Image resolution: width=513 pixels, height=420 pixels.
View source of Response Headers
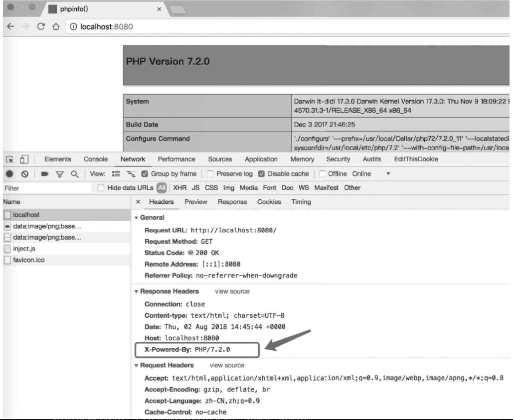(232, 291)
